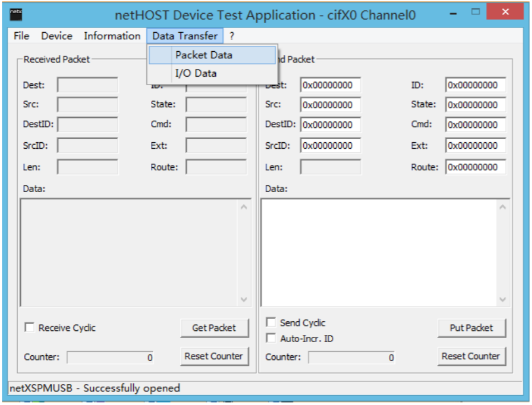Click the Send Packet Route input field
The width and height of the screenshot is (532, 405).
click(x=476, y=167)
